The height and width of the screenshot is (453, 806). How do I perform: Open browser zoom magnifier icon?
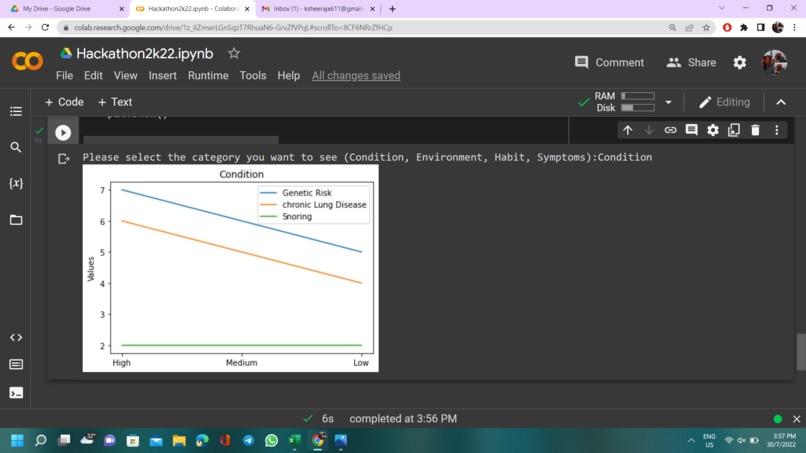[x=672, y=27]
